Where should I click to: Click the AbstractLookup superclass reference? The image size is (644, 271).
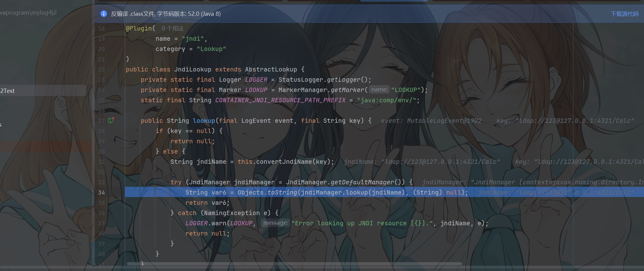pyautogui.click(x=271, y=70)
